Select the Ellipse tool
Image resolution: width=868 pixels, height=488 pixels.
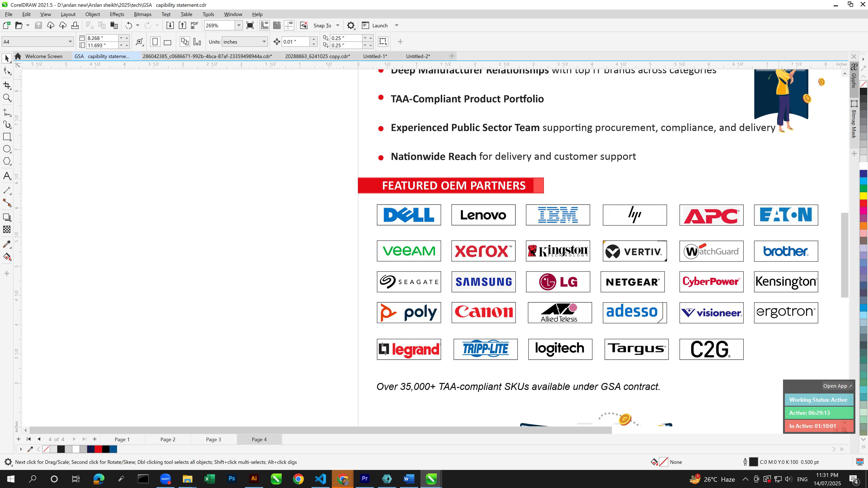(7, 149)
